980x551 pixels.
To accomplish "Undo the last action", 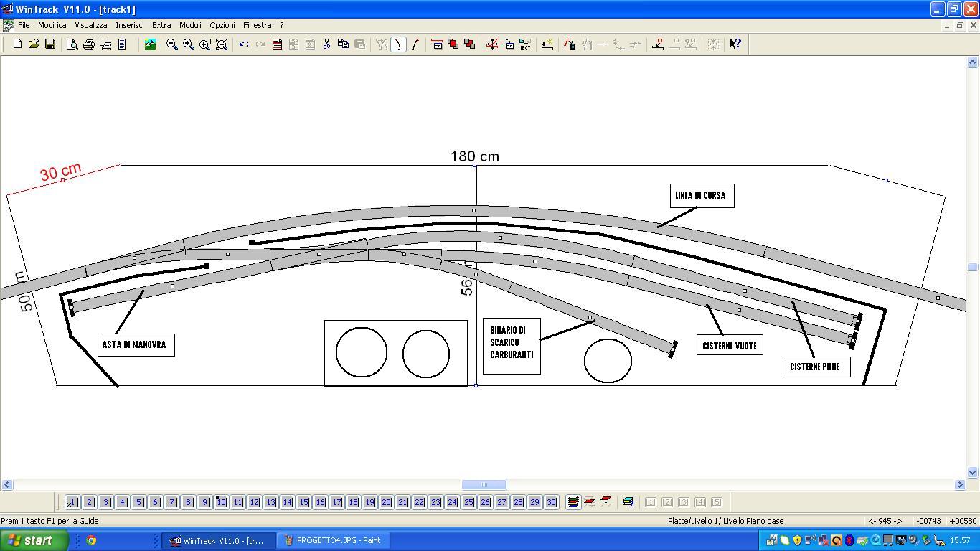I will pyautogui.click(x=244, y=44).
